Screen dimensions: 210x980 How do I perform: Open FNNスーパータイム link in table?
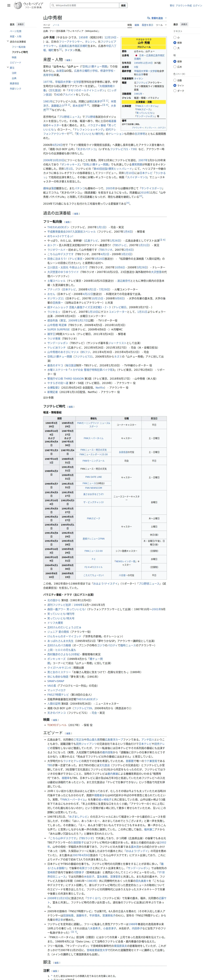click(x=93, y=438)
